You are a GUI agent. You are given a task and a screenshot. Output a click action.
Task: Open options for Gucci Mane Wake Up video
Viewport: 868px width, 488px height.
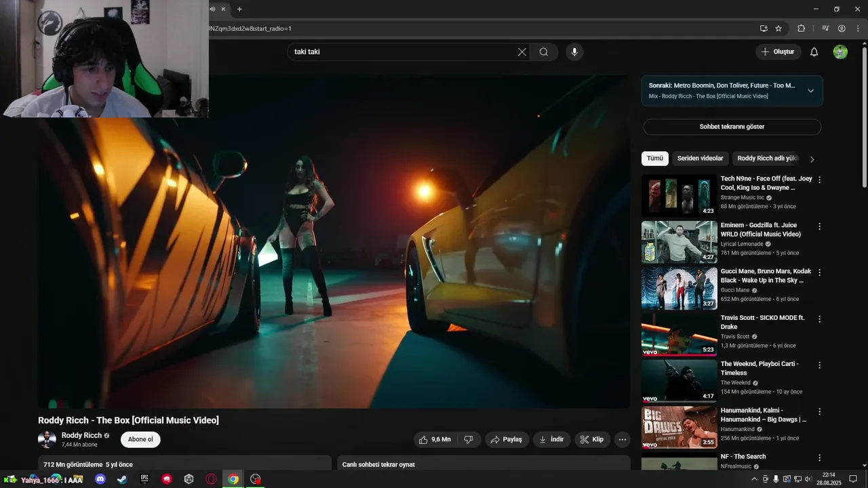pos(819,272)
